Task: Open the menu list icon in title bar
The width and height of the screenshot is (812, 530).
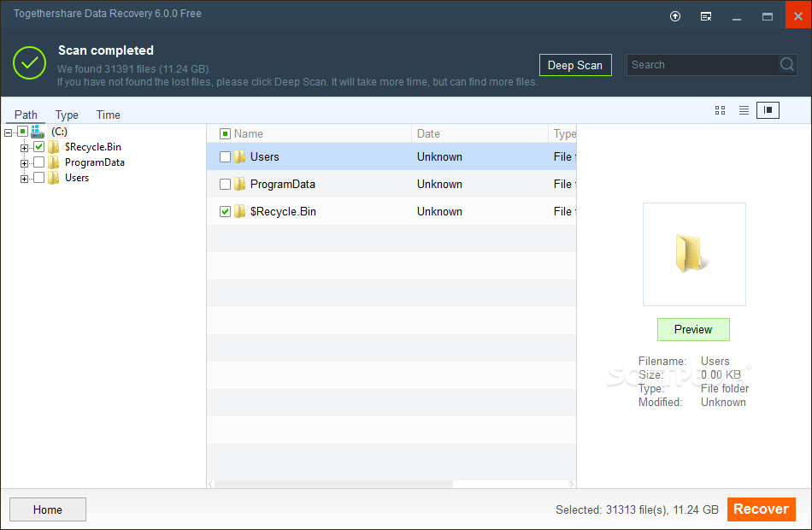Action: [x=706, y=16]
